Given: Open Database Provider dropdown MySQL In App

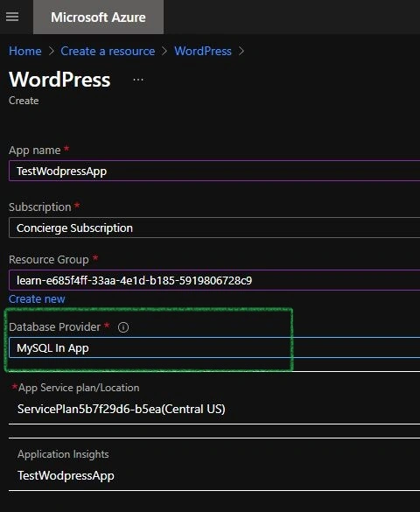Looking at the screenshot, I should tap(214, 348).
